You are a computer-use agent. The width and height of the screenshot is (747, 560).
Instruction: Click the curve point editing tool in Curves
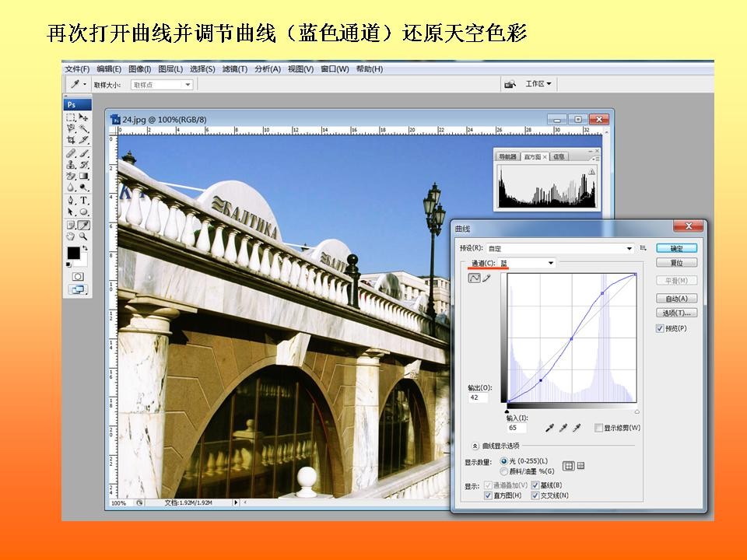pos(475,278)
